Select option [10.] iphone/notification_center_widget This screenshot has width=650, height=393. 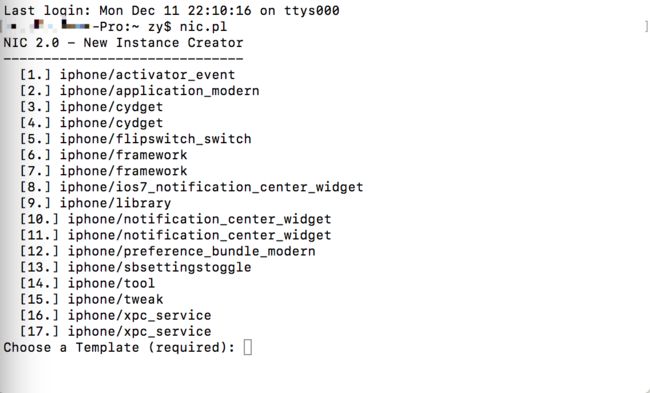pos(175,219)
